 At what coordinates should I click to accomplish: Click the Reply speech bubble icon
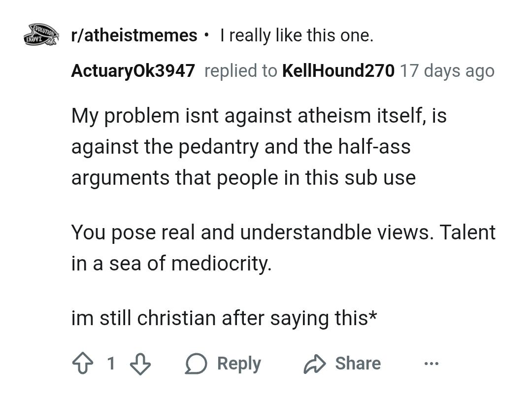[x=196, y=364]
